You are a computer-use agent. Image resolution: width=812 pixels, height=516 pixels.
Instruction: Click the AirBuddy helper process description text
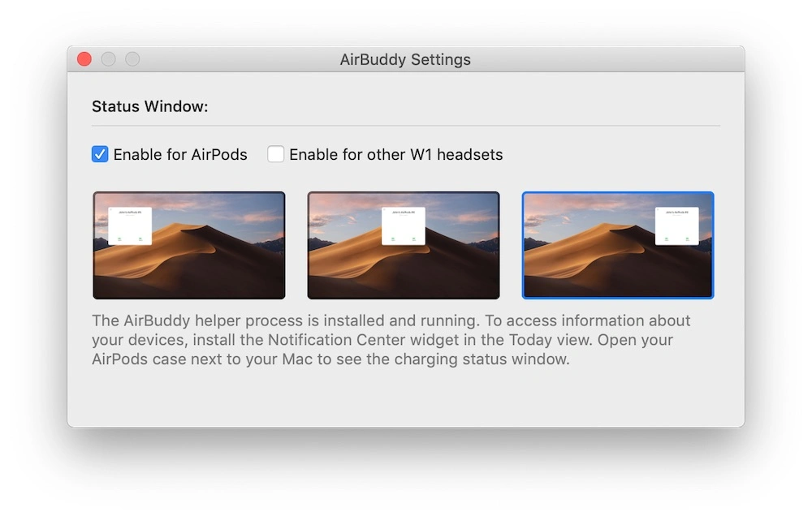pos(391,339)
